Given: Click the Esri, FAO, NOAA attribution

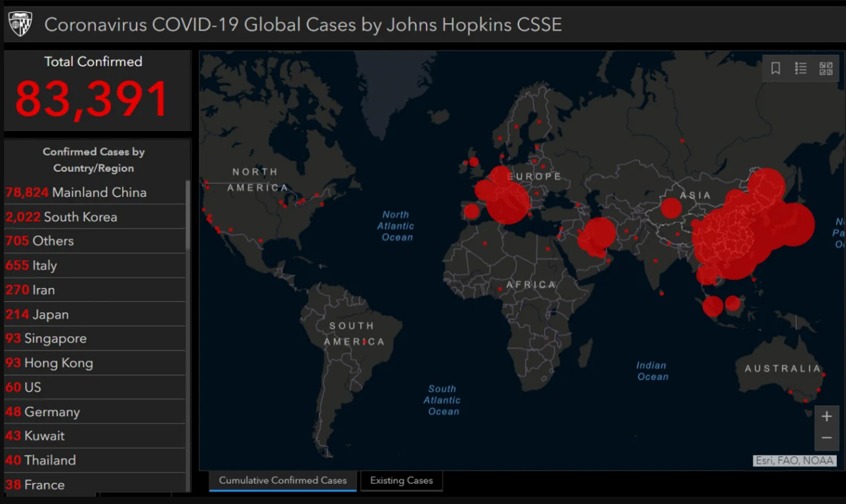Looking at the screenshot, I should [795, 461].
